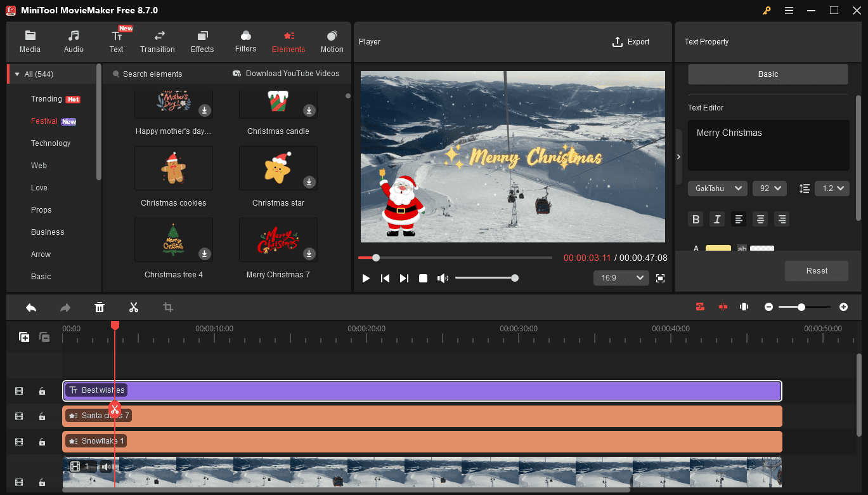Open the Text tab
Viewport: 868px width, 495px height.
[117, 42]
